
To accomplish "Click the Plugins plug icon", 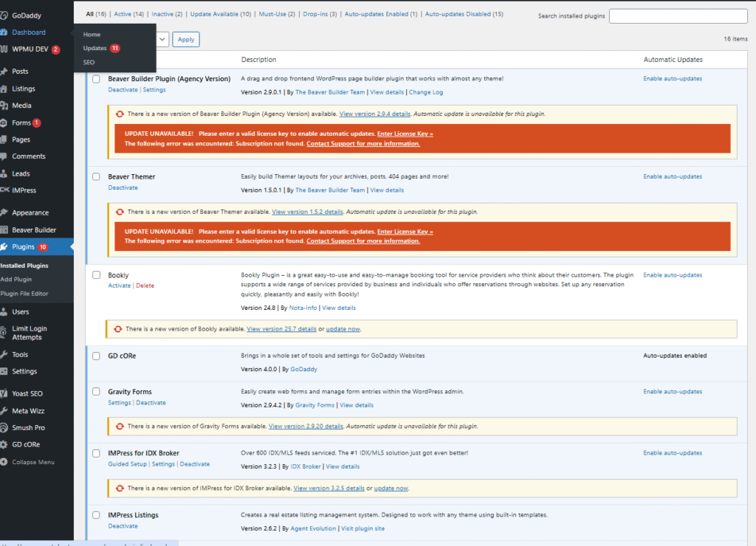I will tap(4, 246).
